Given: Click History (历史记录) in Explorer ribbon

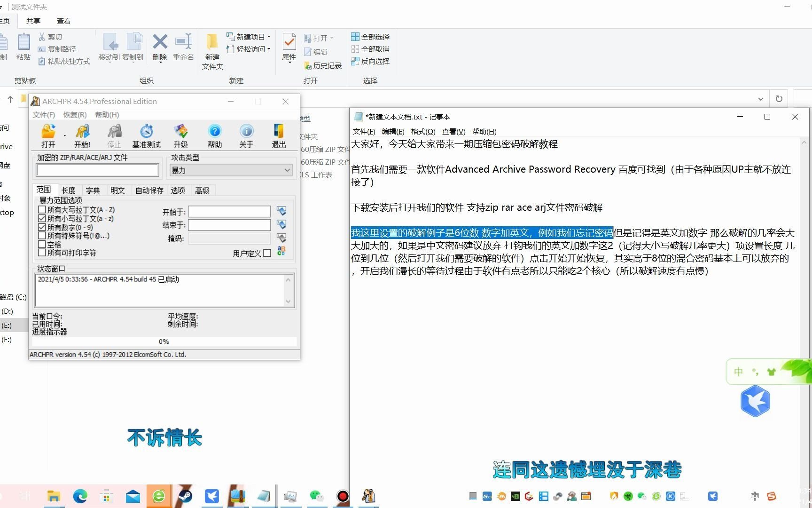Looking at the screenshot, I should click(323, 65).
